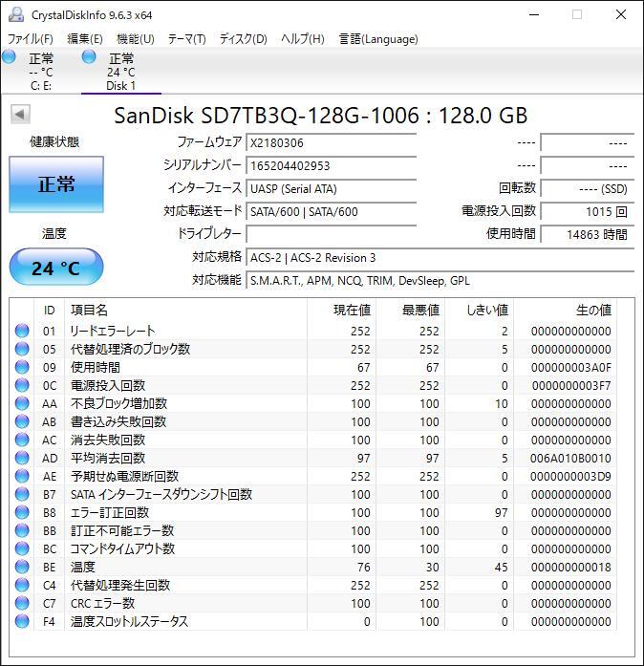The width and height of the screenshot is (644, 666).
Task: Select the CRC エラー数 attribute name
Action: pyautogui.click(x=103, y=603)
